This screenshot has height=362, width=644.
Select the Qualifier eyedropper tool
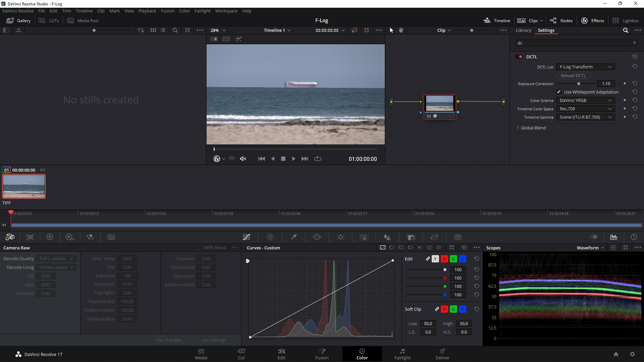coord(293,237)
